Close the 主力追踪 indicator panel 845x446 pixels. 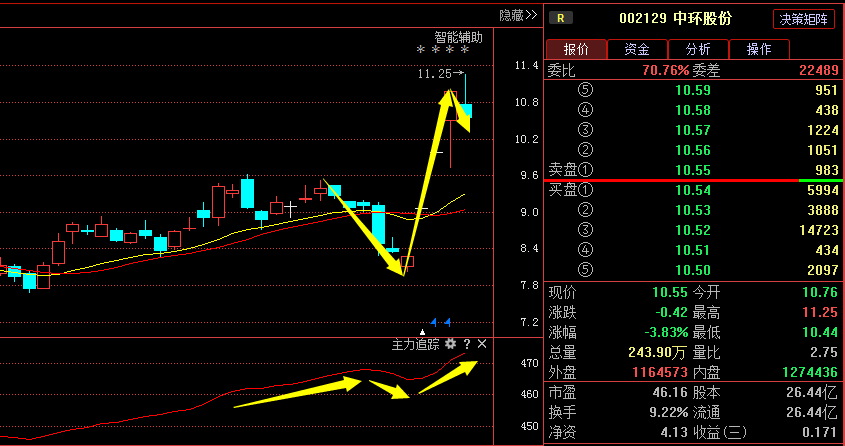point(482,344)
